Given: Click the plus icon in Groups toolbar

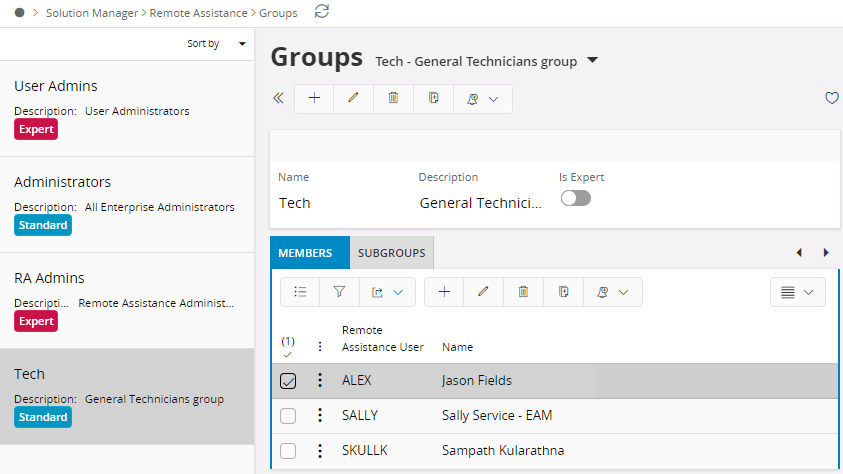Looking at the screenshot, I should click(x=314, y=98).
